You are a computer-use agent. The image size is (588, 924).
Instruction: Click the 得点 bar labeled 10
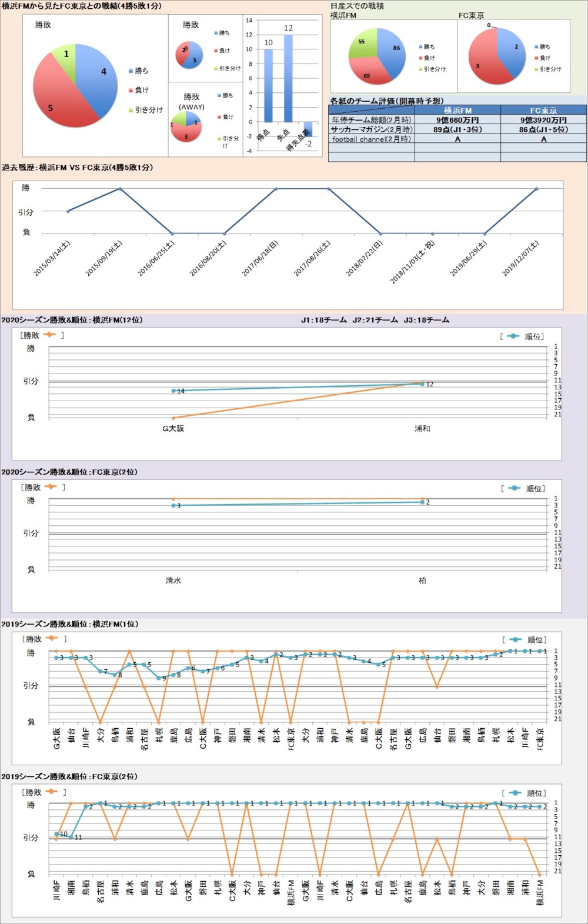(268, 86)
